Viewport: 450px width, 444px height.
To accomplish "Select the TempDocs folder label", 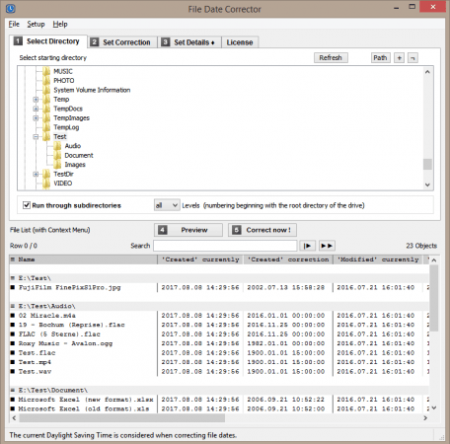I will click(68, 109).
